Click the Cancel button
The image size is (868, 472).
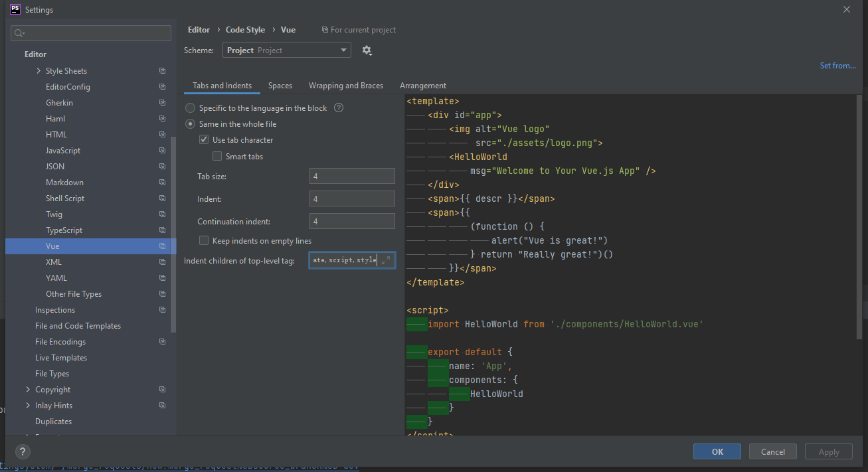(773, 451)
